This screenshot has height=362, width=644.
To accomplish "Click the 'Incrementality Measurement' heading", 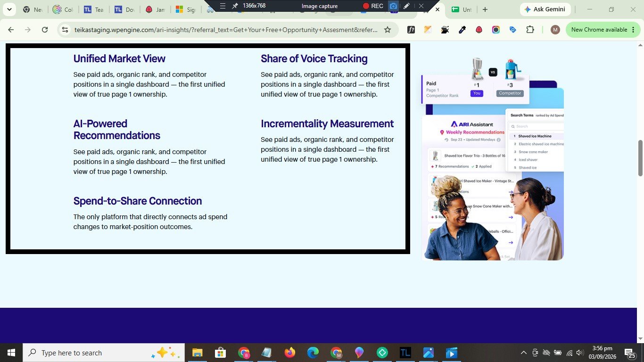I will [327, 123].
